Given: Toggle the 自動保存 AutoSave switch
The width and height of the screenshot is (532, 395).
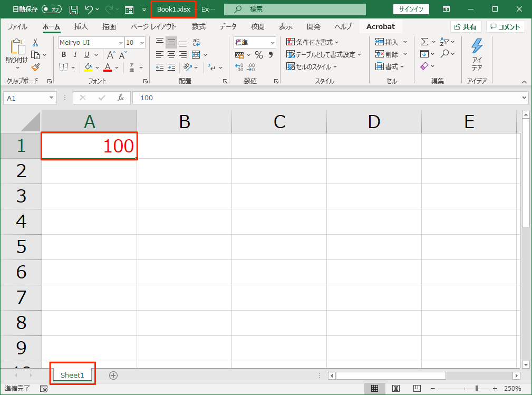Looking at the screenshot, I should tap(52, 9).
